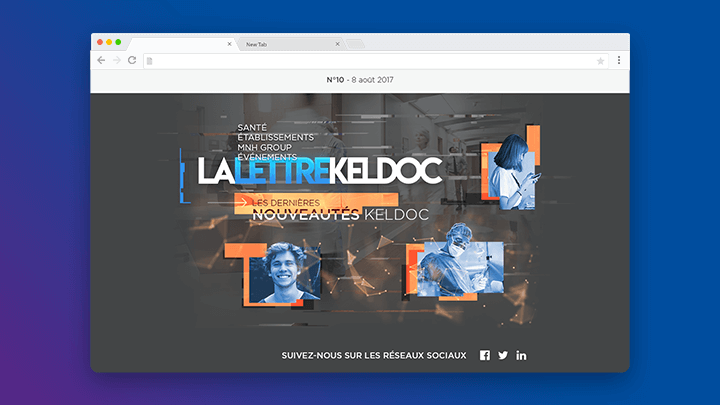The image size is (720, 405).
Task: Open a new tab with the tab button
Action: coord(355,44)
